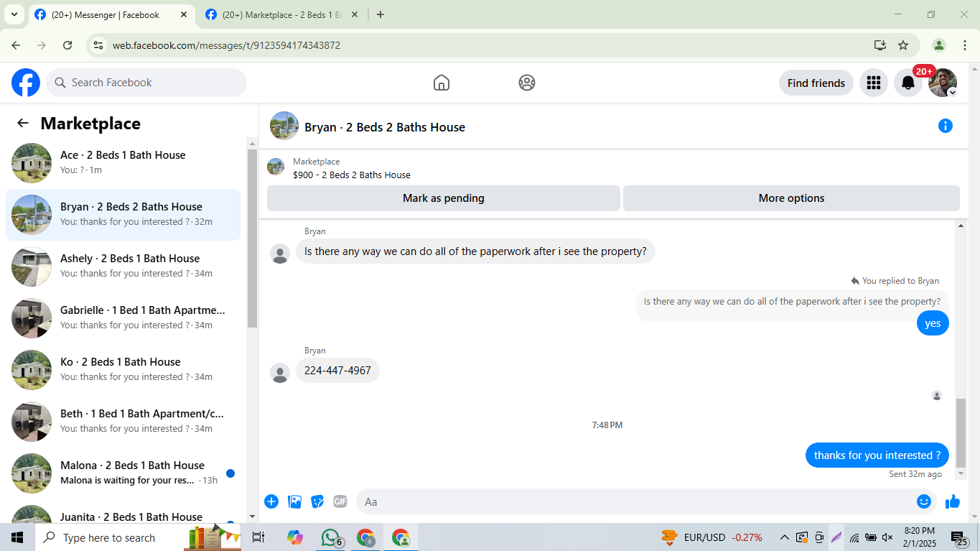Click the 'thanks for you interested ?' message
Screen dimensions: 980x551
(877, 455)
